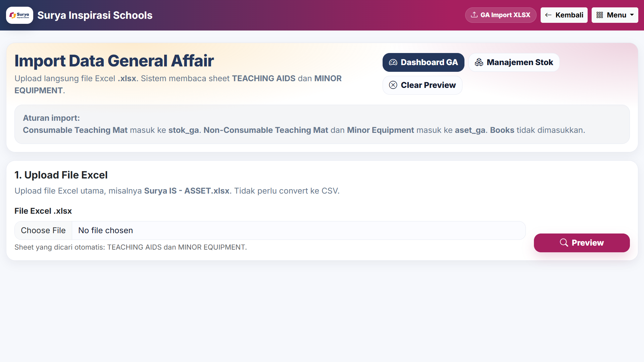Click the 'Sheet yang dicari otomatis' hint text
The width and height of the screenshot is (644, 362).
pyautogui.click(x=131, y=247)
